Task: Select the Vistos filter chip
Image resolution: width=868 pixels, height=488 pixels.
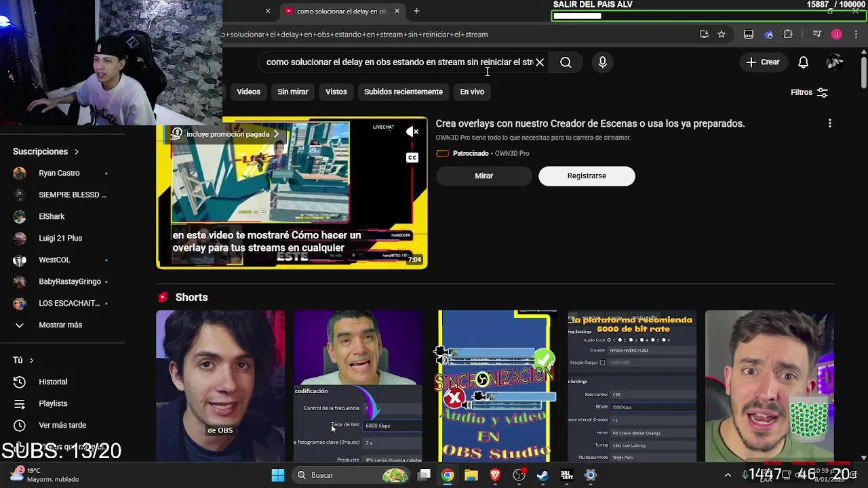Action: pyautogui.click(x=336, y=92)
